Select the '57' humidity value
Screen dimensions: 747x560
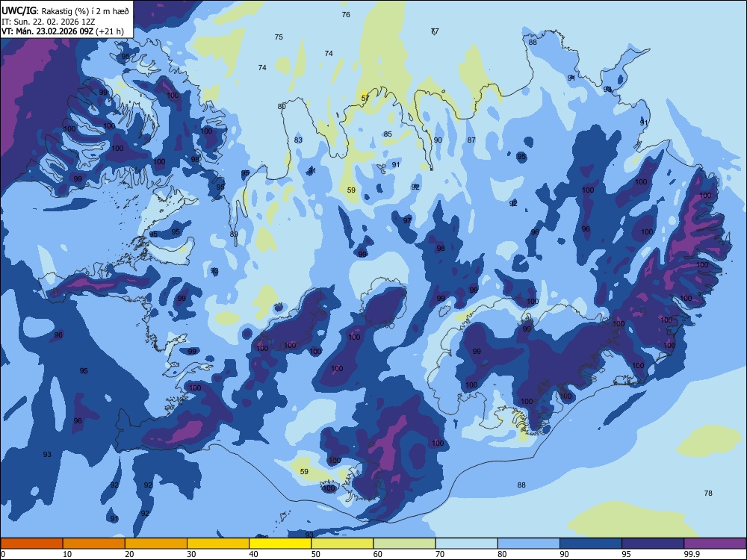point(365,99)
